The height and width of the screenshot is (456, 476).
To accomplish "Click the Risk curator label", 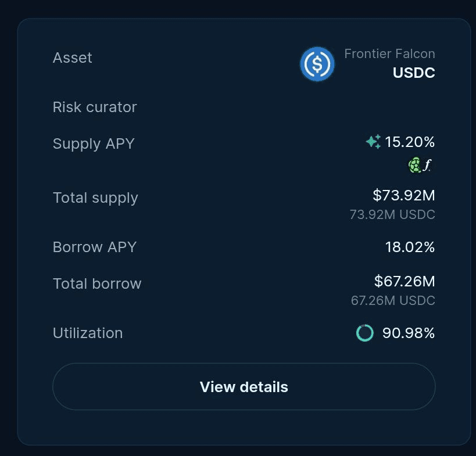I will (x=95, y=107).
